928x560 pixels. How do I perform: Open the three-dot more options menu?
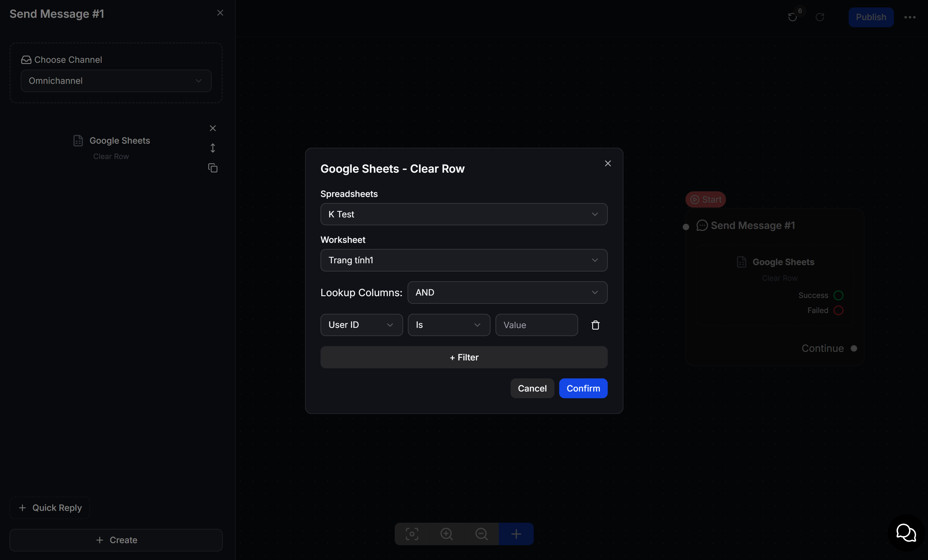click(910, 17)
